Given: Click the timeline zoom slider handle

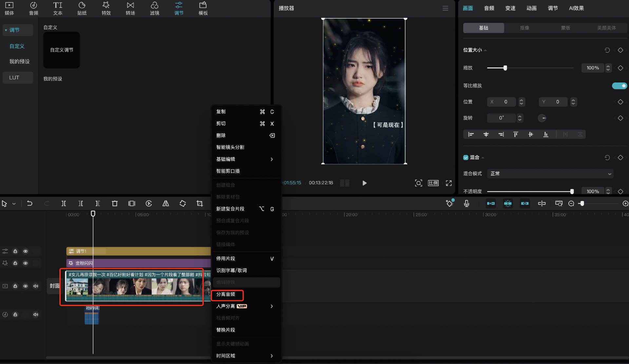Looking at the screenshot, I should pos(582,204).
